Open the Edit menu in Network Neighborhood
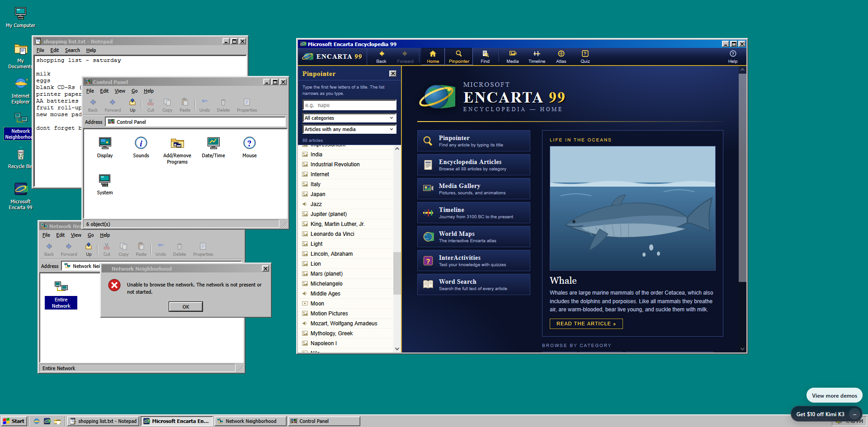This screenshot has height=427, width=868. tap(60, 235)
